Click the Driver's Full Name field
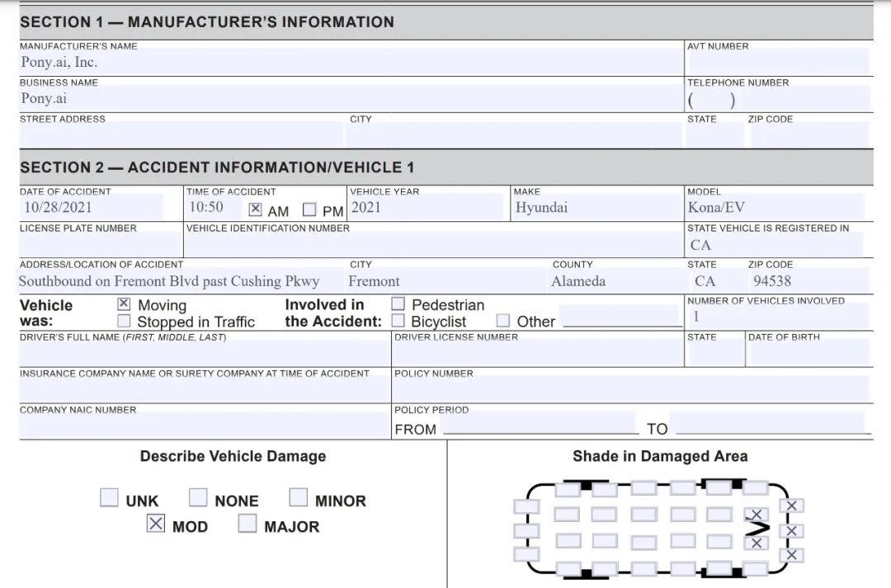 coord(205,354)
